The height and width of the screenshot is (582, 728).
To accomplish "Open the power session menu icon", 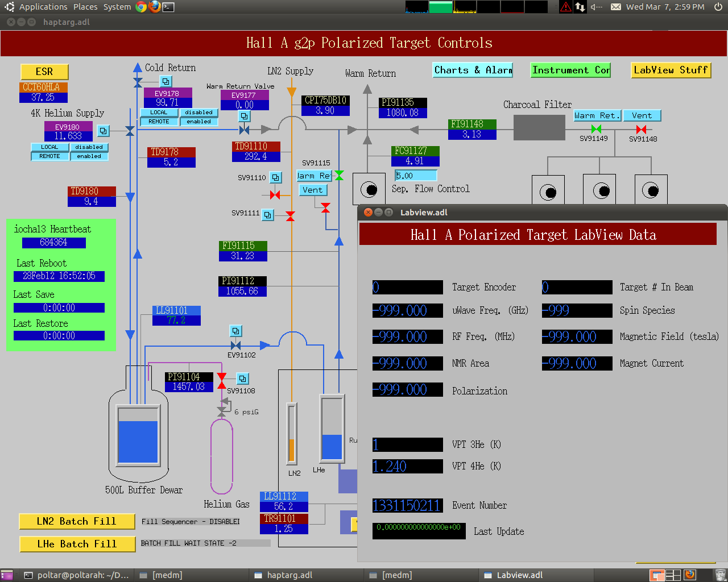I will pyautogui.click(x=718, y=7).
